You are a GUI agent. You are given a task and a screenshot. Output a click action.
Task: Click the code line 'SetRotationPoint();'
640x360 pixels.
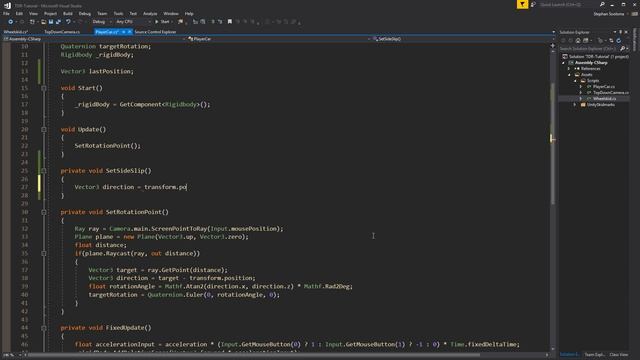(107, 146)
